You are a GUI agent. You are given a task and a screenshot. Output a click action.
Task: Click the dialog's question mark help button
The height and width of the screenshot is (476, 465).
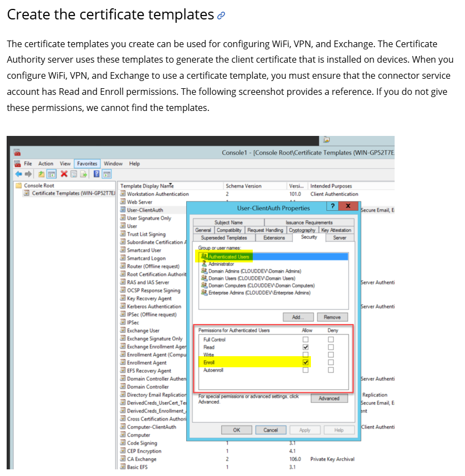click(x=331, y=206)
